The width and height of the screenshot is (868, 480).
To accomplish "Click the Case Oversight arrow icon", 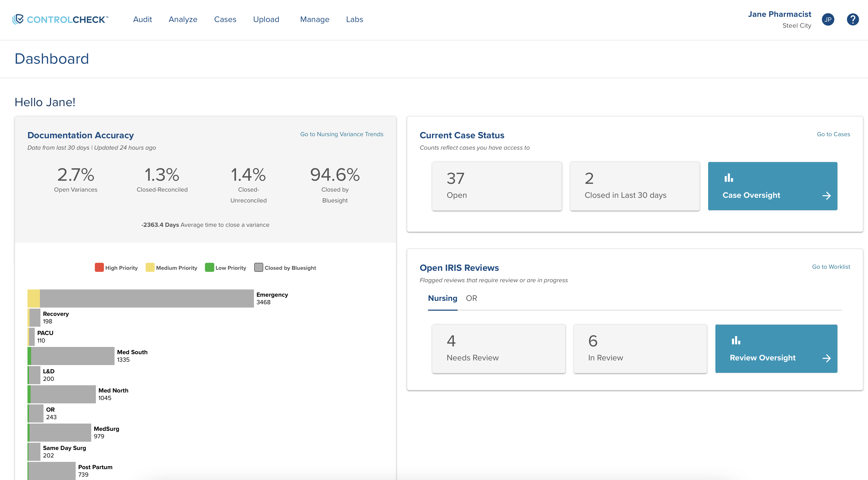I will coord(826,195).
